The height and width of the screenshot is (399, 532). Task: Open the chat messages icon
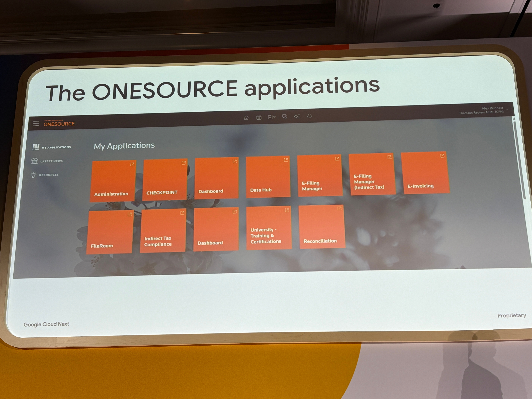(285, 117)
